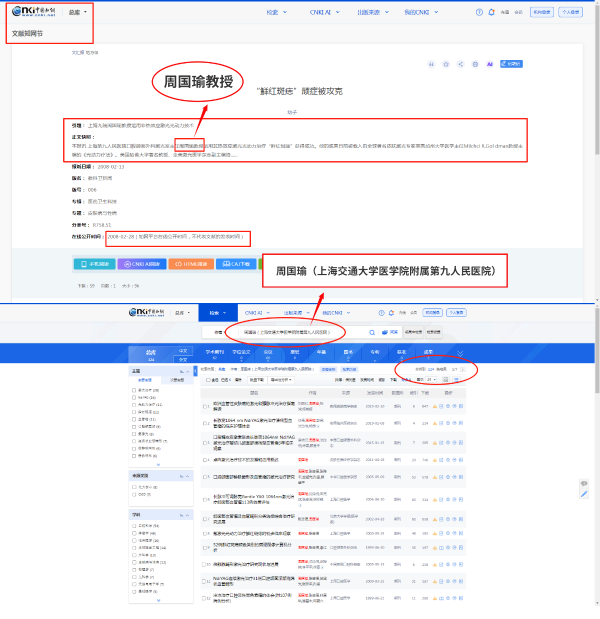Tick the checkbox of the first search result
Screen dimensions: 600x619
coord(205,406)
